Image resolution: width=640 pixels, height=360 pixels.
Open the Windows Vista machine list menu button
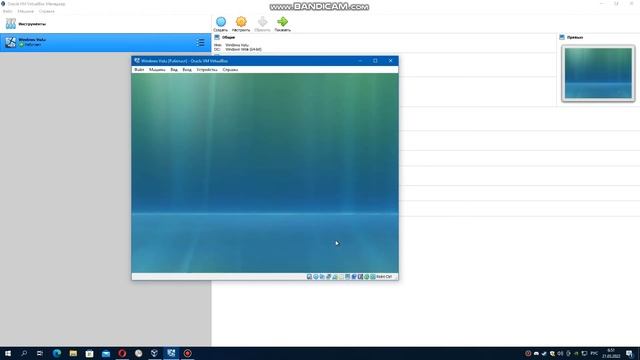(x=200, y=42)
